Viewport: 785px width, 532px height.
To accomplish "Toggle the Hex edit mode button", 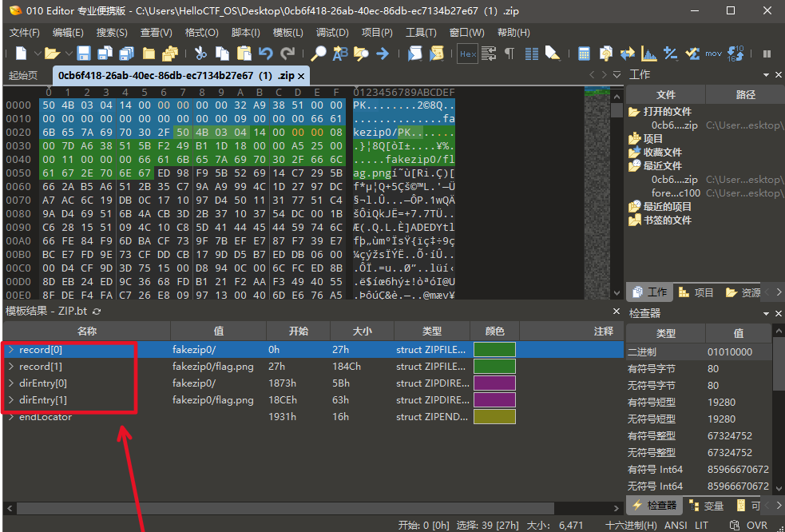I will (x=467, y=54).
